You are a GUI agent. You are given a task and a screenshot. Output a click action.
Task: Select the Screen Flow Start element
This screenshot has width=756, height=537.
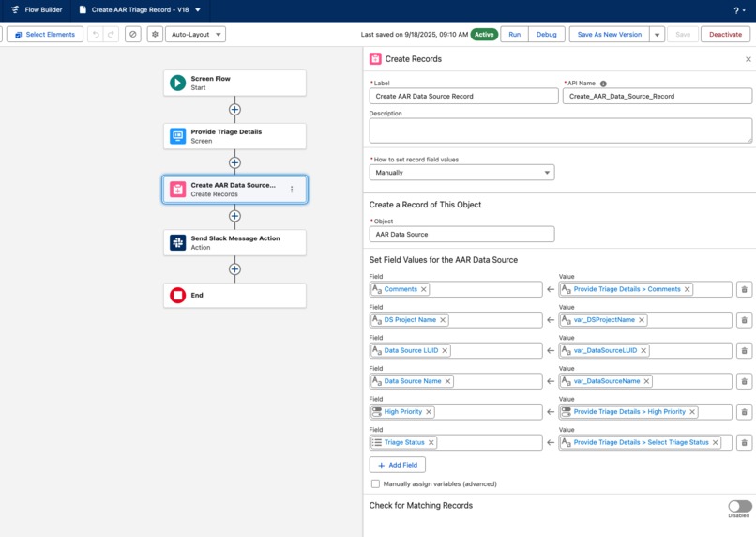[x=234, y=83]
